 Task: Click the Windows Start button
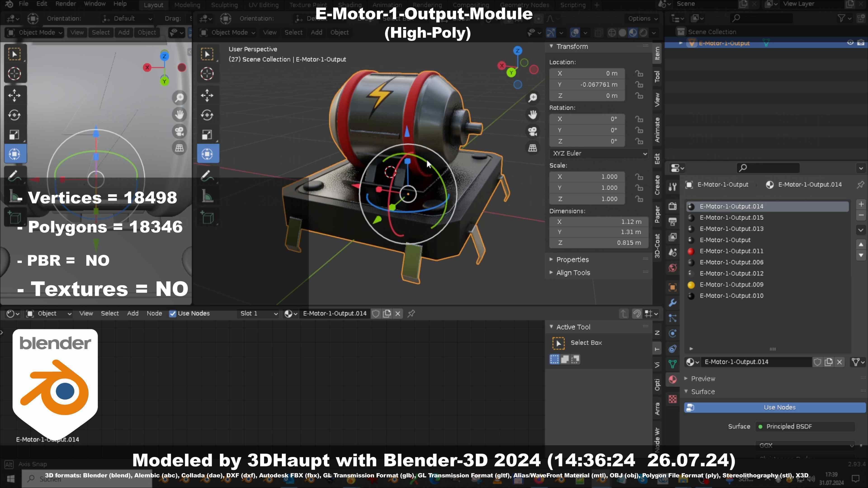pos(10,479)
